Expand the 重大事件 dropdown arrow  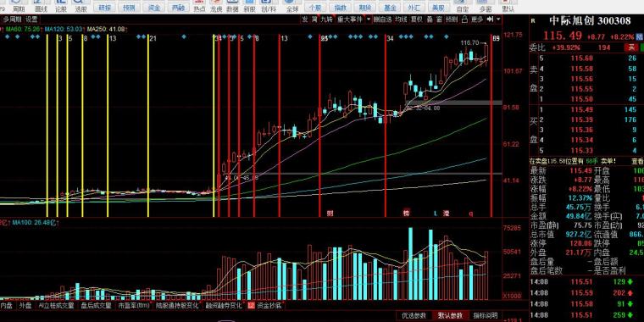(369, 19)
